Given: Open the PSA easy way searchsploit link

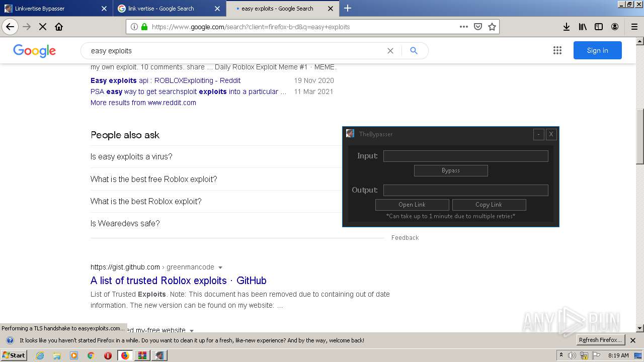Looking at the screenshot, I should click(188, 92).
